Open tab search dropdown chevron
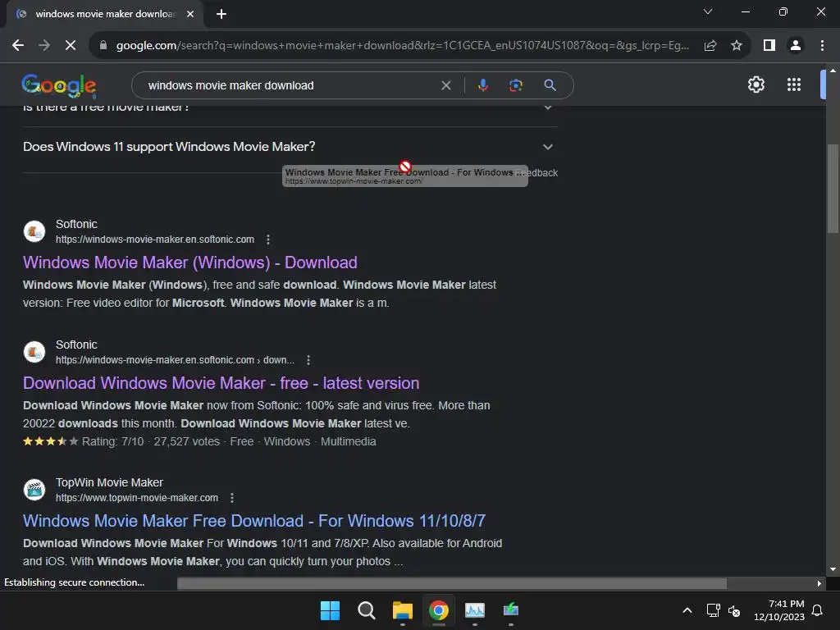The height and width of the screenshot is (630, 840). click(x=708, y=11)
